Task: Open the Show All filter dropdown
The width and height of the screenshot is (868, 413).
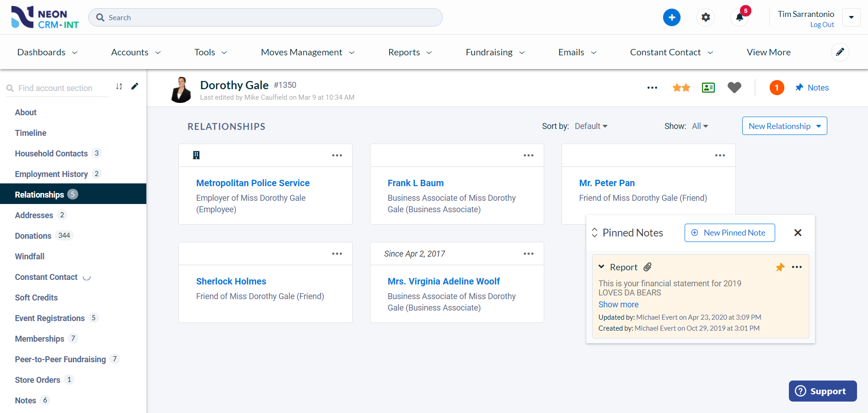Action: pos(700,126)
